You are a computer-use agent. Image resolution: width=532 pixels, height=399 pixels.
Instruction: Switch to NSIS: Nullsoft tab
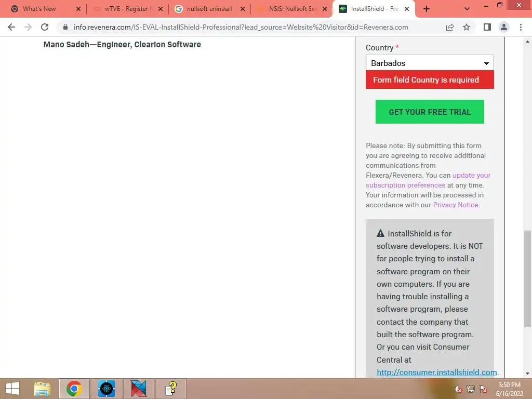click(292, 9)
